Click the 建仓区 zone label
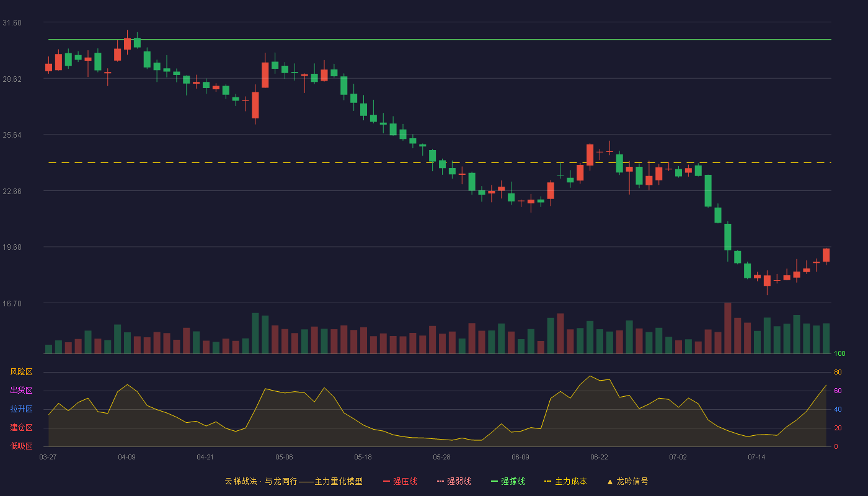868x496 pixels. [x=21, y=428]
